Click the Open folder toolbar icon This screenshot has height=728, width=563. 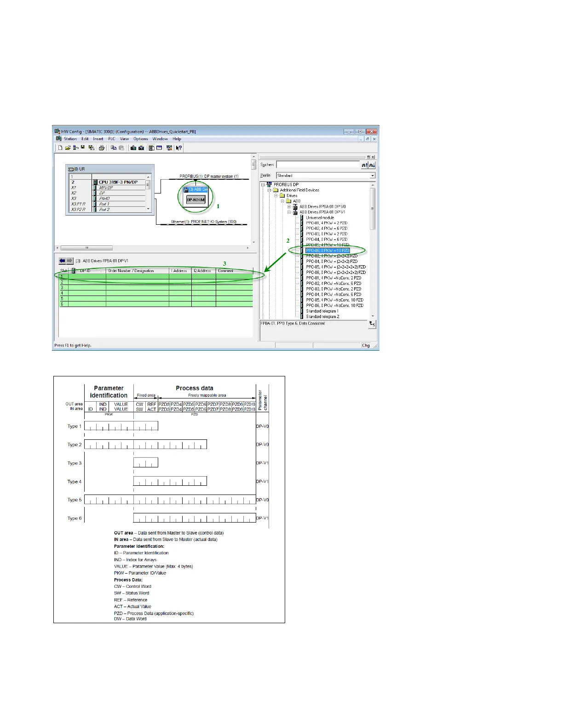[x=68, y=148]
